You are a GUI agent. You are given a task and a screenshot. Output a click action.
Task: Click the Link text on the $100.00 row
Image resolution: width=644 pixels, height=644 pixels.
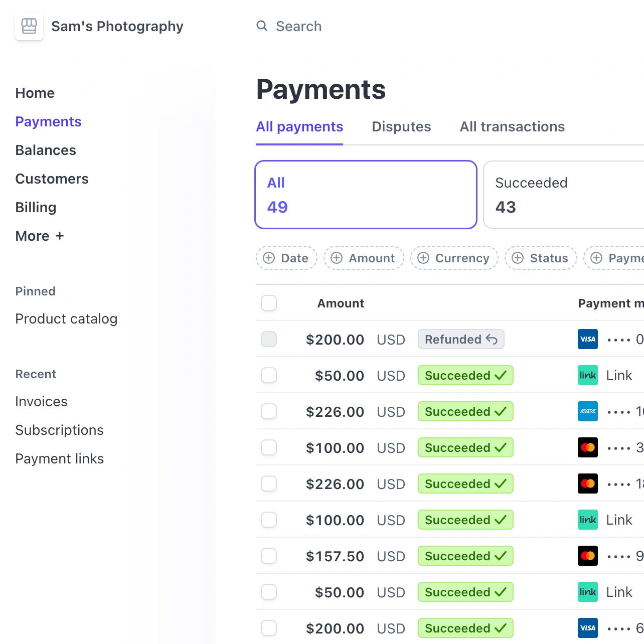pyautogui.click(x=619, y=520)
